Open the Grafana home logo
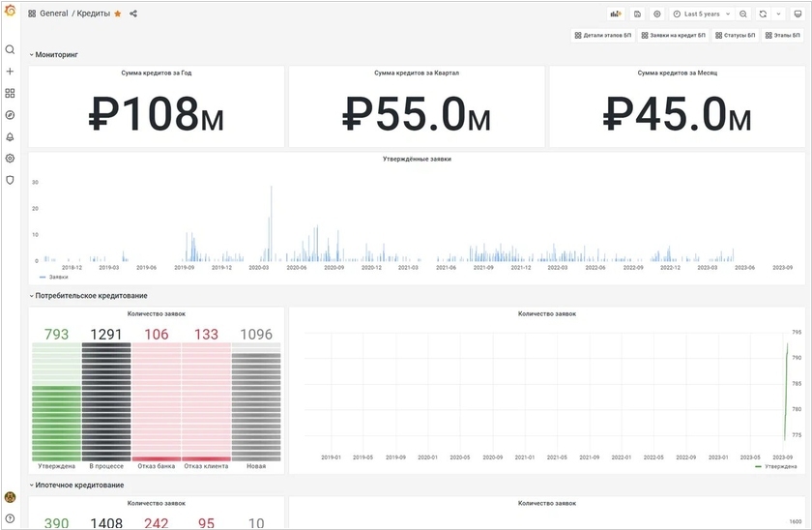812x530 pixels. pyautogui.click(x=11, y=13)
